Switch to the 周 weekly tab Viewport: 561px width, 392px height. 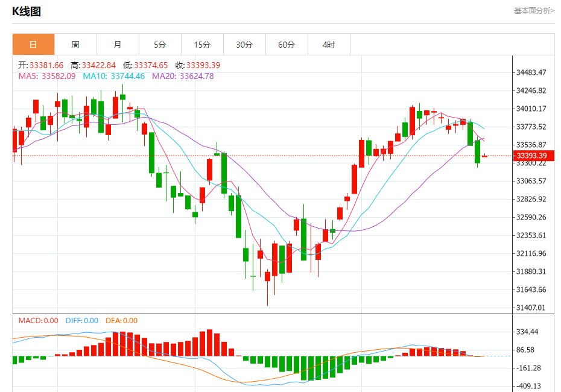75,45
